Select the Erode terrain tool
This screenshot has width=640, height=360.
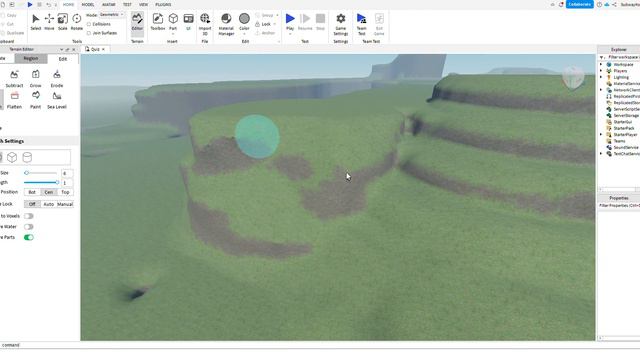[x=57, y=79]
